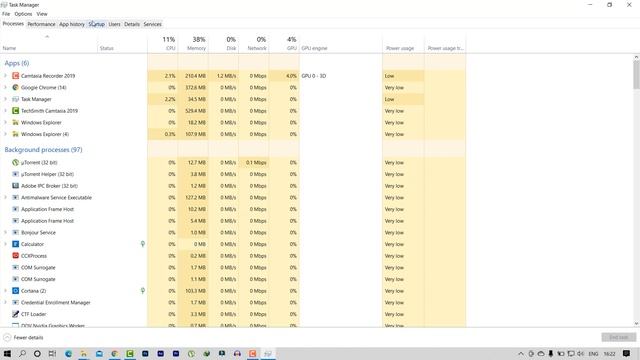
Task: Switch to the Details tab
Action: click(x=132, y=24)
